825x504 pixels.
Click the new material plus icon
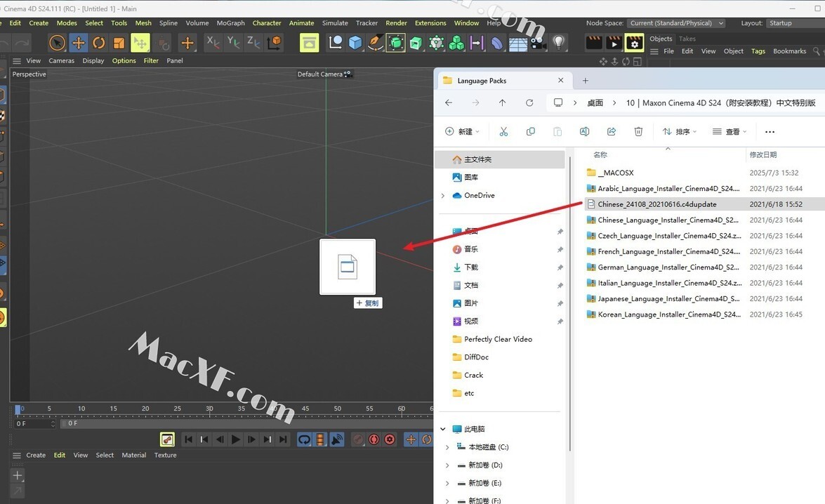point(18,476)
